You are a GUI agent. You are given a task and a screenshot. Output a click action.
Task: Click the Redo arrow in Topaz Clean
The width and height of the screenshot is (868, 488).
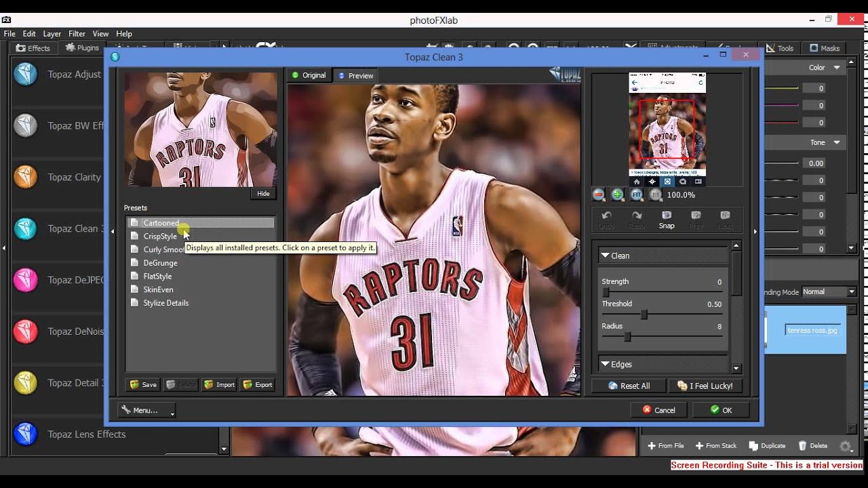[636, 220]
